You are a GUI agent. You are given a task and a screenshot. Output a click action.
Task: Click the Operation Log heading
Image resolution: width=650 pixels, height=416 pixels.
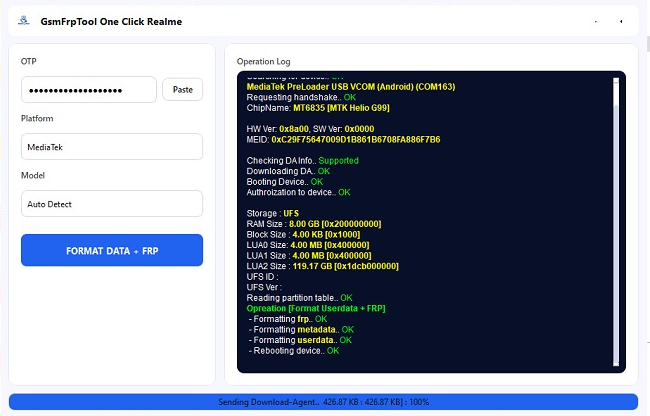[x=264, y=61]
